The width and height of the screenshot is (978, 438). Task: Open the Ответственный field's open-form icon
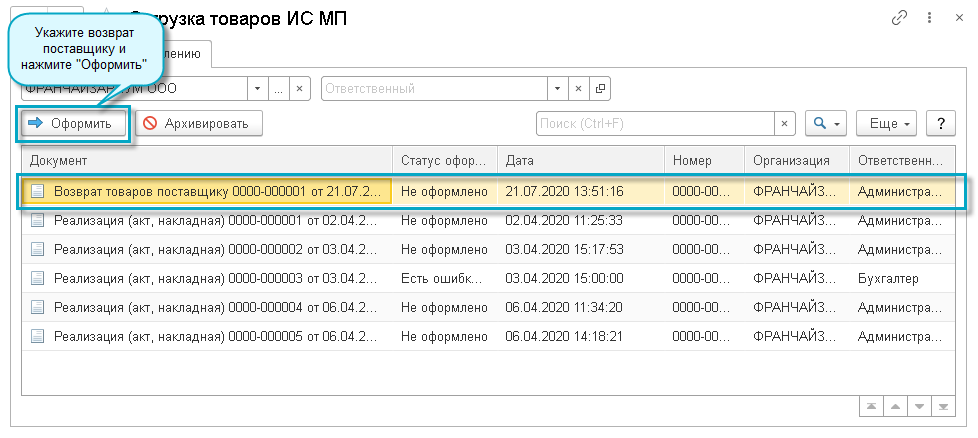coord(600,88)
